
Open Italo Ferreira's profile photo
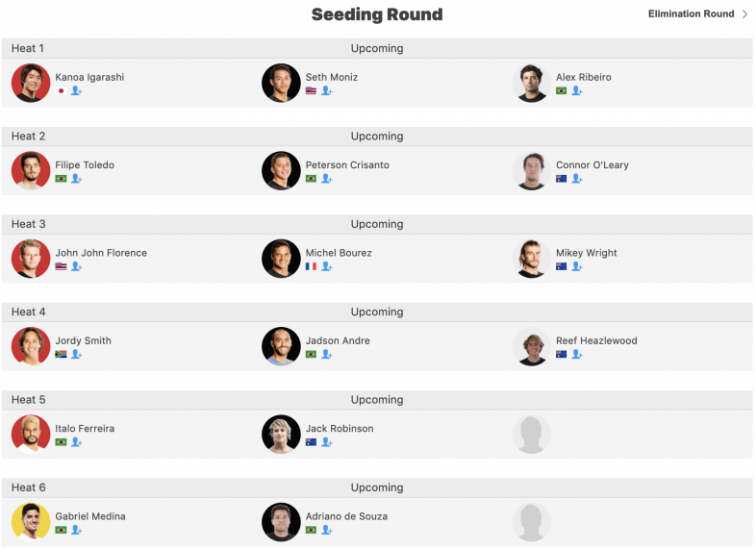tap(31, 434)
